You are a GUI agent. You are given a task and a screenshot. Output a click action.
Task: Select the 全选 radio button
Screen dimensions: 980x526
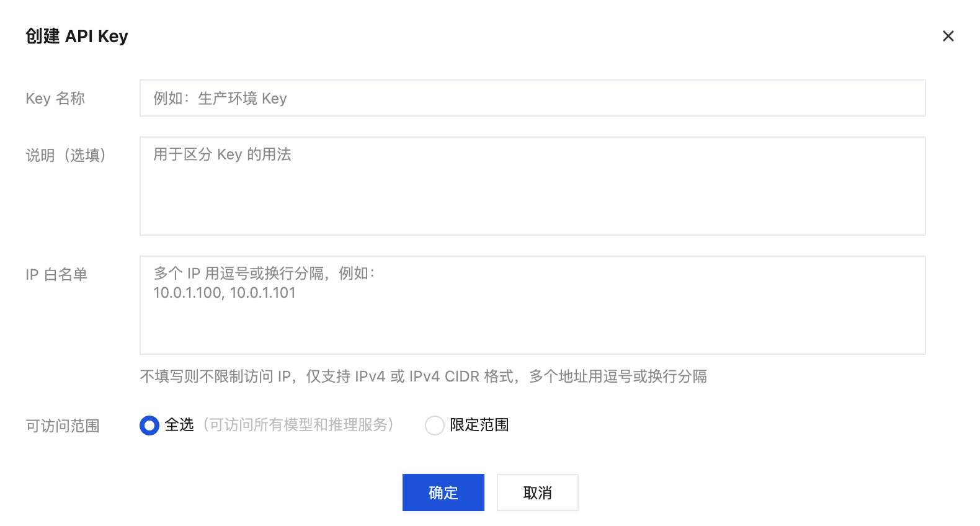(x=149, y=426)
